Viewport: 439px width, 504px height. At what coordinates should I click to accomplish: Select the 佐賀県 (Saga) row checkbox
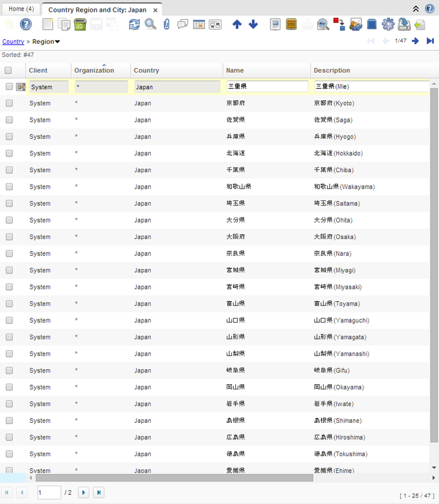[9, 120]
